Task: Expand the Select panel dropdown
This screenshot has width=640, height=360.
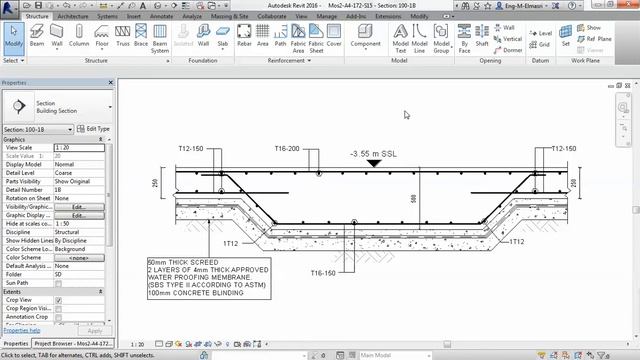Action: coord(14,60)
